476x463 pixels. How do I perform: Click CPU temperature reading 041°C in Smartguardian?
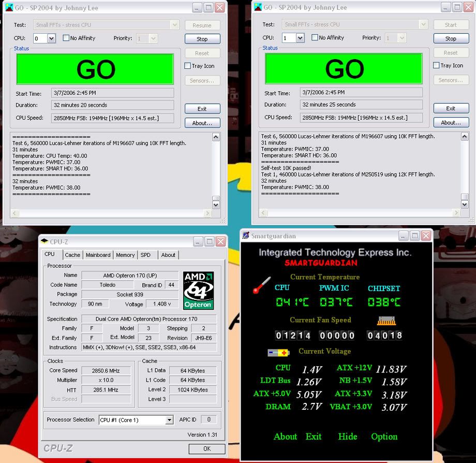point(292,302)
